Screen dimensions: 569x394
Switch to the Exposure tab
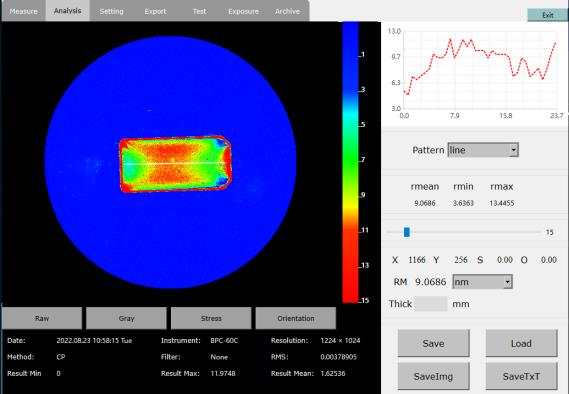coord(243,11)
